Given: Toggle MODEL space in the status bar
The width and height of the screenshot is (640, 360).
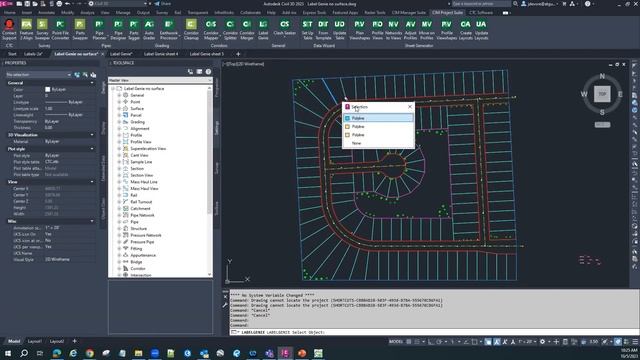Looking at the screenshot, I should click(396, 342).
